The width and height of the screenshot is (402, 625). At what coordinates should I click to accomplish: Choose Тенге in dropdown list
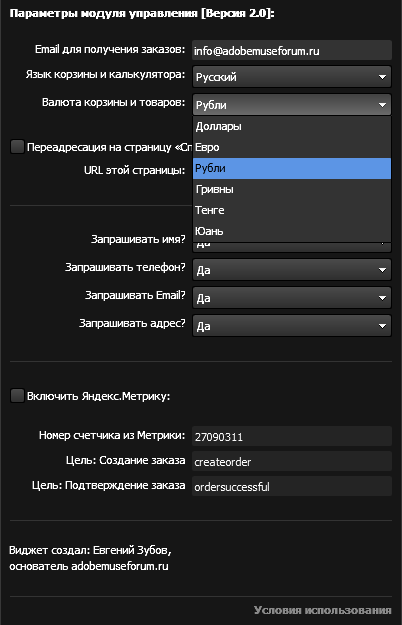292,210
